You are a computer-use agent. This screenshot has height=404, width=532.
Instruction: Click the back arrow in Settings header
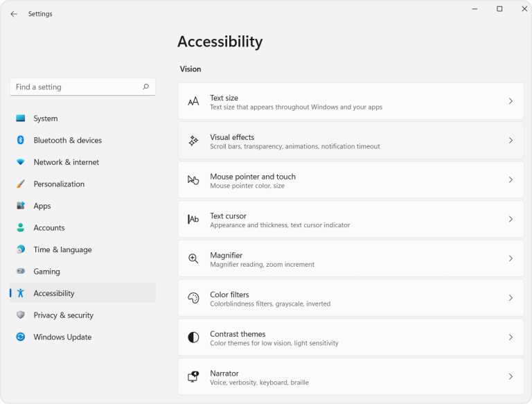pyautogui.click(x=14, y=14)
